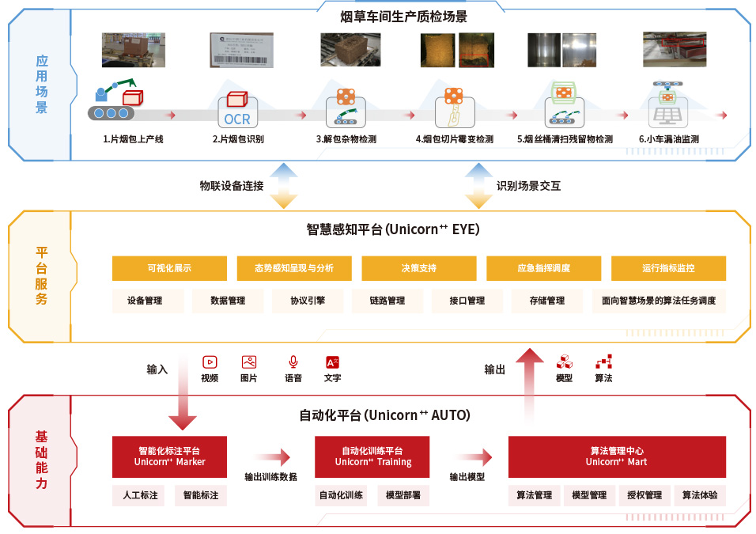The width and height of the screenshot is (756, 534).
Task: Select the 应急指挥调度 tab
Action: [544, 268]
